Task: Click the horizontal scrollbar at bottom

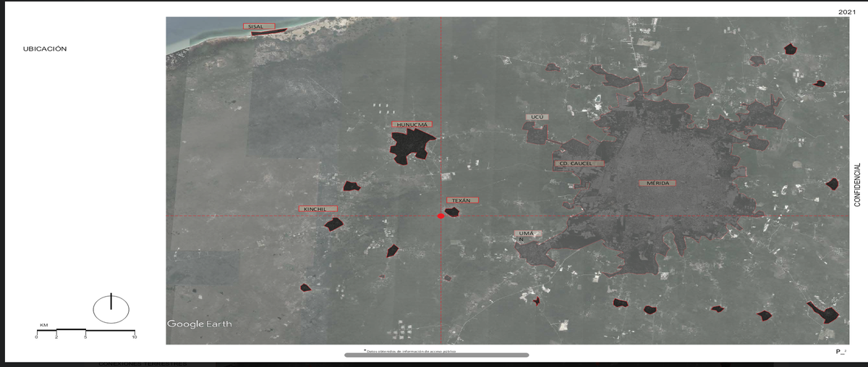Action: pos(437,355)
